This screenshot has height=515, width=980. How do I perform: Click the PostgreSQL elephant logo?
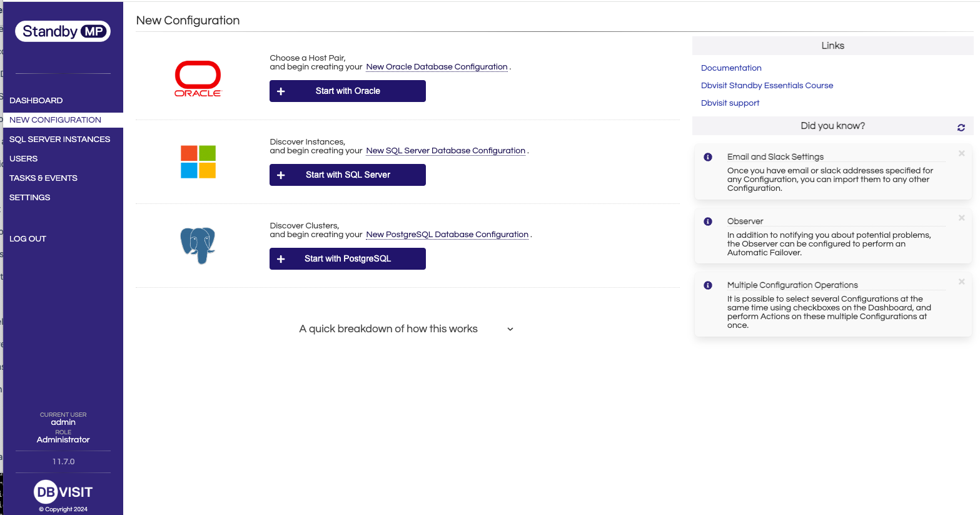[x=198, y=245]
